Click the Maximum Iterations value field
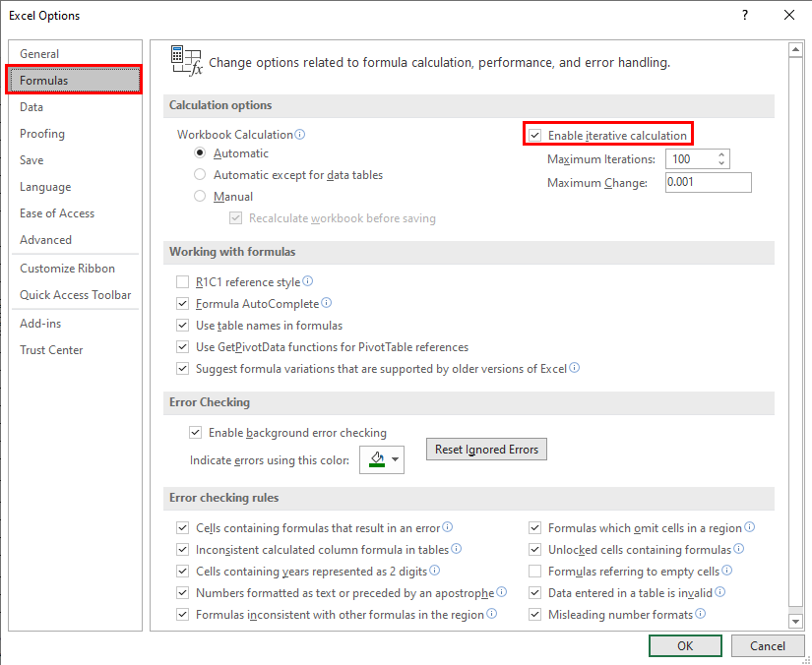This screenshot has height=665, width=812. coord(691,159)
